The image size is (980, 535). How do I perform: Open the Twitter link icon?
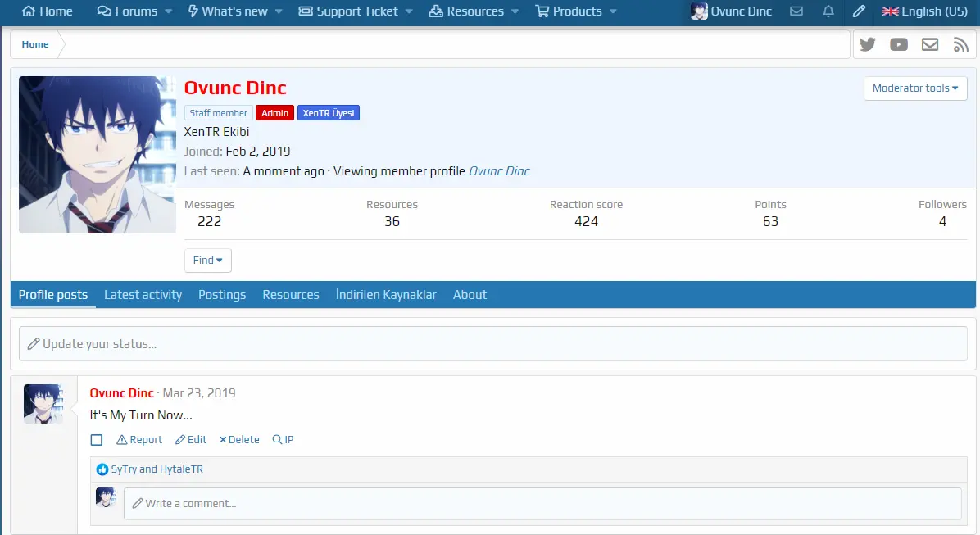pos(868,44)
